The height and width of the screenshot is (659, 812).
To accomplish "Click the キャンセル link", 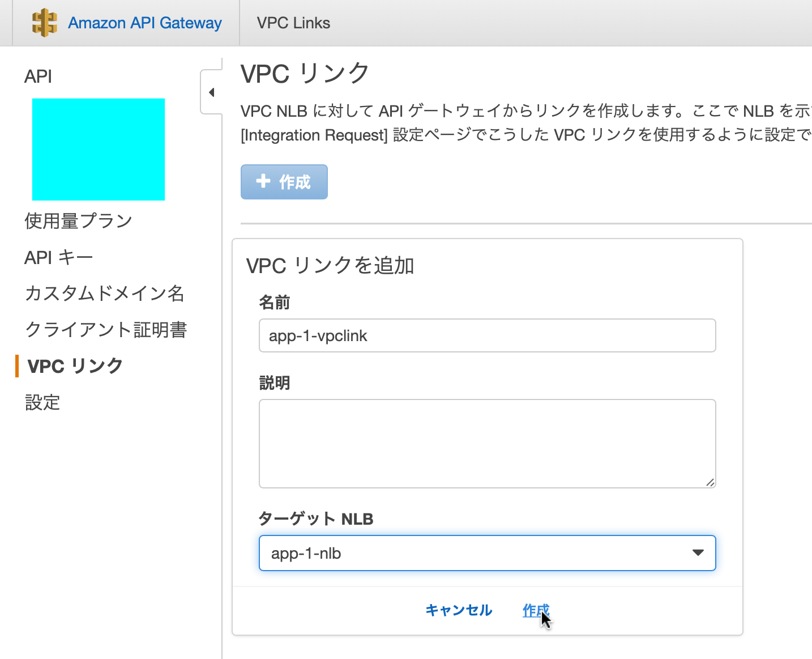I will pyautogui.click(x=459, y=610).
